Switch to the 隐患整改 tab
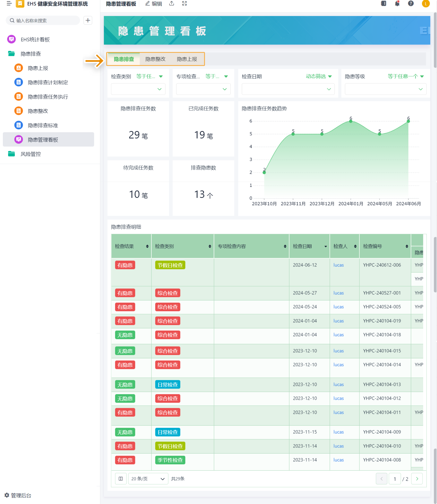437x504 pixels. click(x=155, y=59)
